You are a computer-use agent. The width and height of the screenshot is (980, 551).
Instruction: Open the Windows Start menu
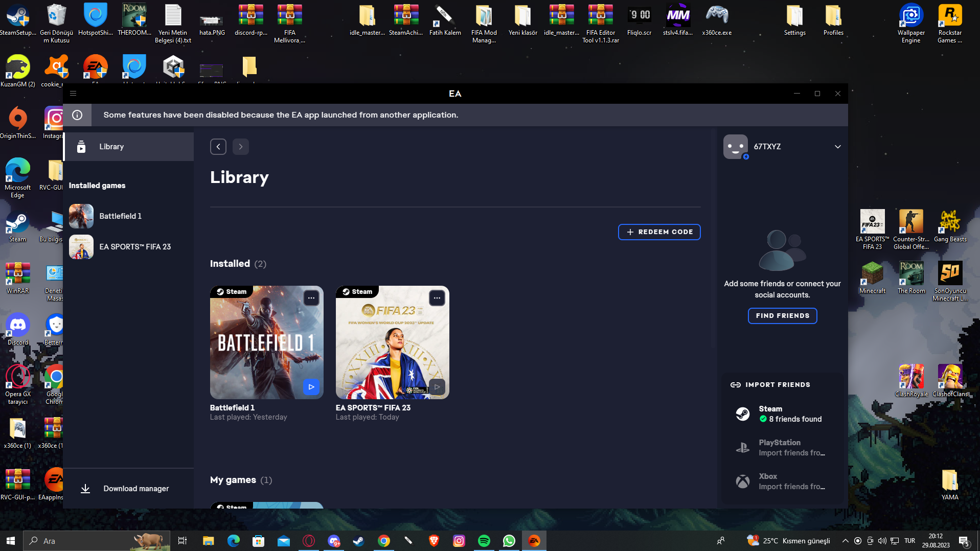pyautogui.click(x=11, y=541)
